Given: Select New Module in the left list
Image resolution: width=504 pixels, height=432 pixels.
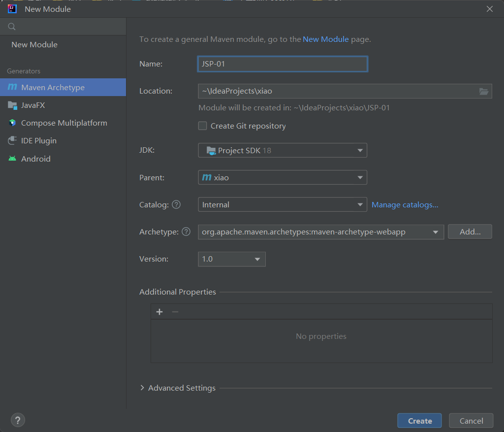Looking at the screenshot, I should tap(34, 44).
